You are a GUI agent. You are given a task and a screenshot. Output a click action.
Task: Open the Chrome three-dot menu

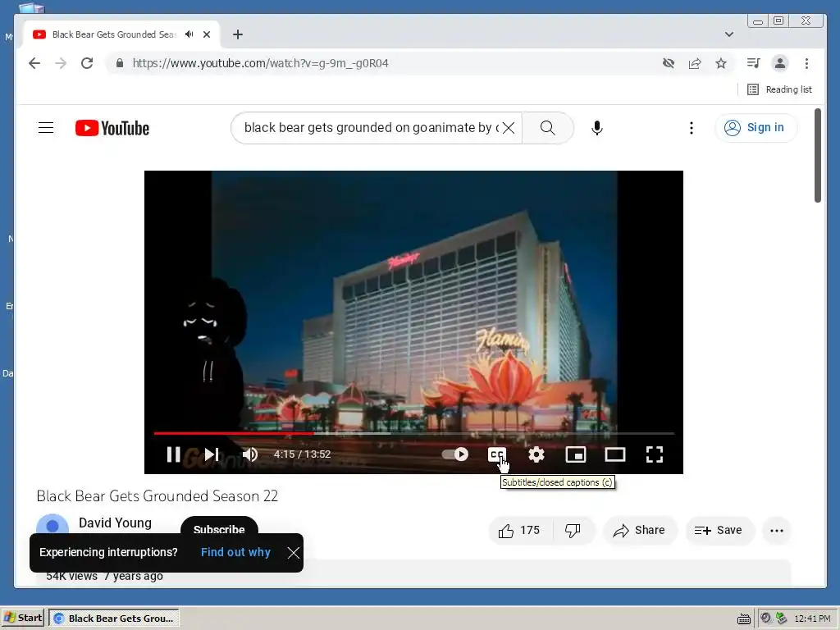coord(806,63)
